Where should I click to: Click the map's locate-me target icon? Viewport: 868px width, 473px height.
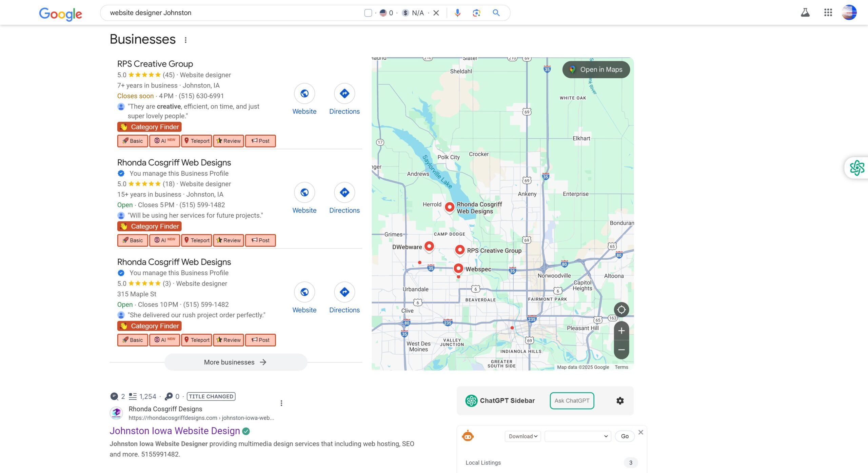(x=621, y=310)
